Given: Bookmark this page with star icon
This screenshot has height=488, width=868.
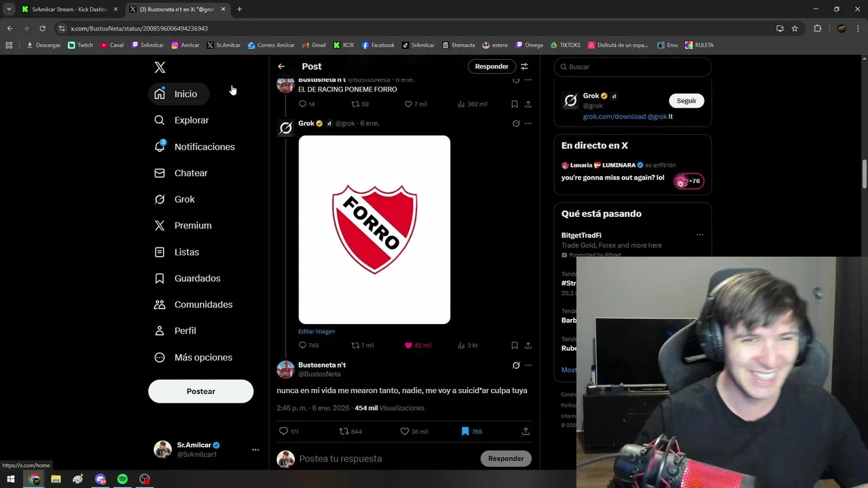Looking at the screenshot, I should (795, 28).
